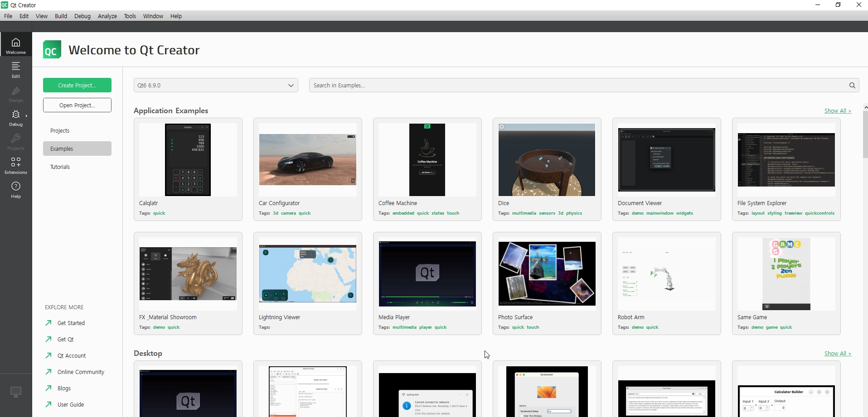Expand the Debug mode submenu arrow
Image resolution: width=868 pixels, height=417 pixels.
[27, 116]
